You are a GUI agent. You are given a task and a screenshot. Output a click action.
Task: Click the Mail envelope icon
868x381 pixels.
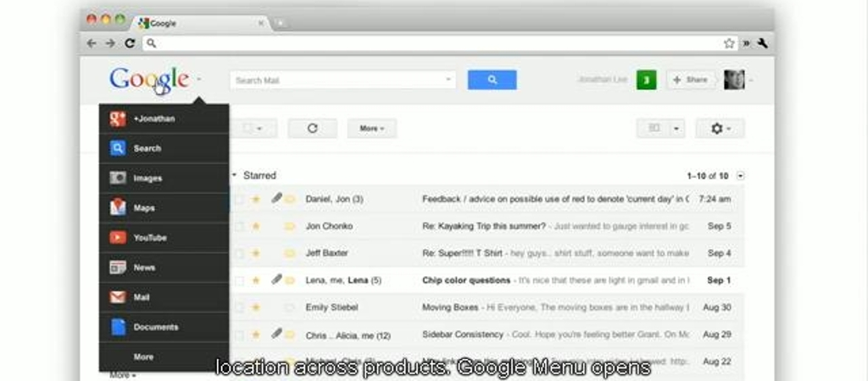pyautogui.click(x=118, y=297)
